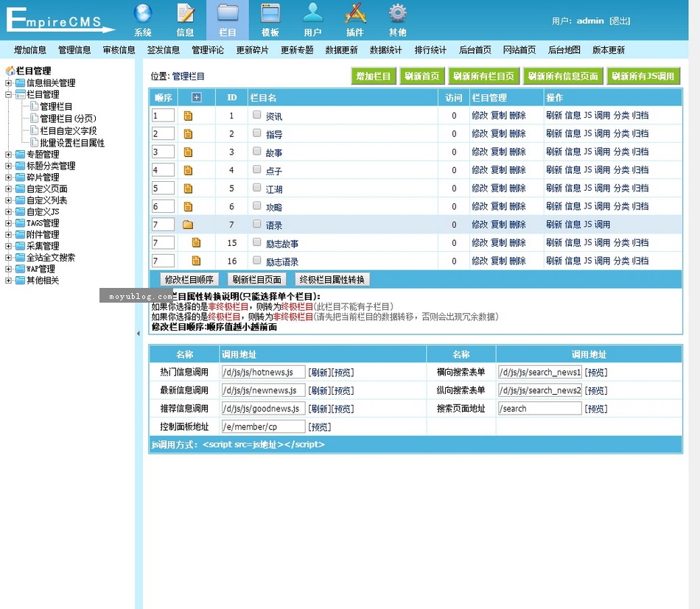Click 刷新 beside 最新信息调用
Viewport: 700px width, 609px height.
320,391
